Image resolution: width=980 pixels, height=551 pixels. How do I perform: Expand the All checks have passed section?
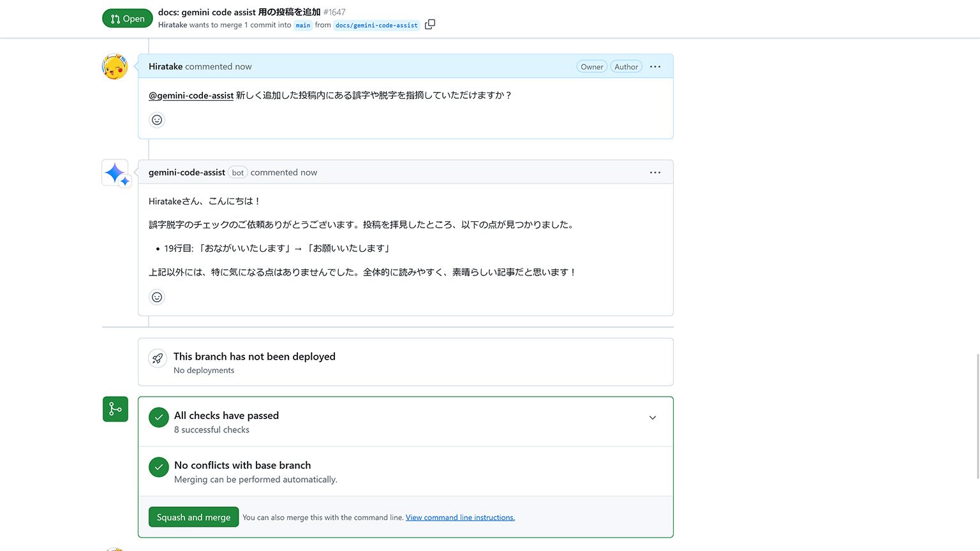(653, 418)
